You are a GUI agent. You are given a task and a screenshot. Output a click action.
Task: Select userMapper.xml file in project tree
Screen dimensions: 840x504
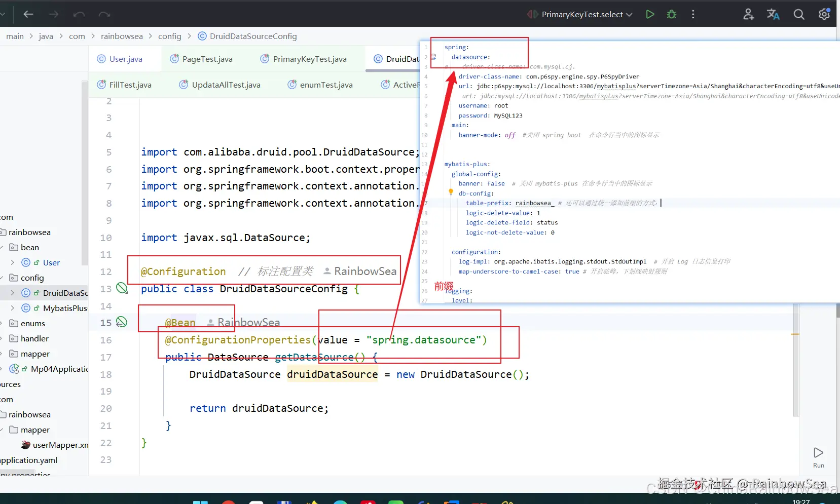tap(60, 445)
